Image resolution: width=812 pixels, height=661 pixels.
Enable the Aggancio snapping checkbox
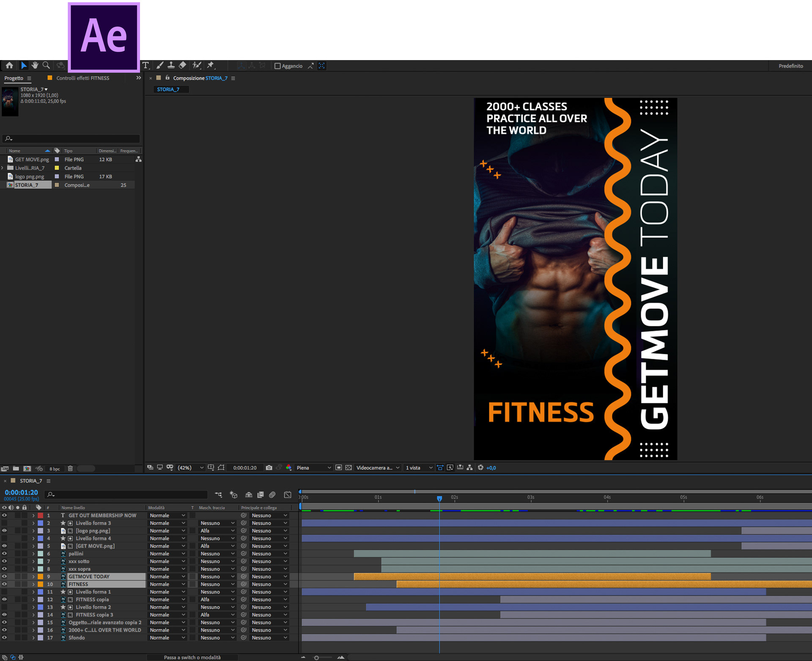(277, 66)
